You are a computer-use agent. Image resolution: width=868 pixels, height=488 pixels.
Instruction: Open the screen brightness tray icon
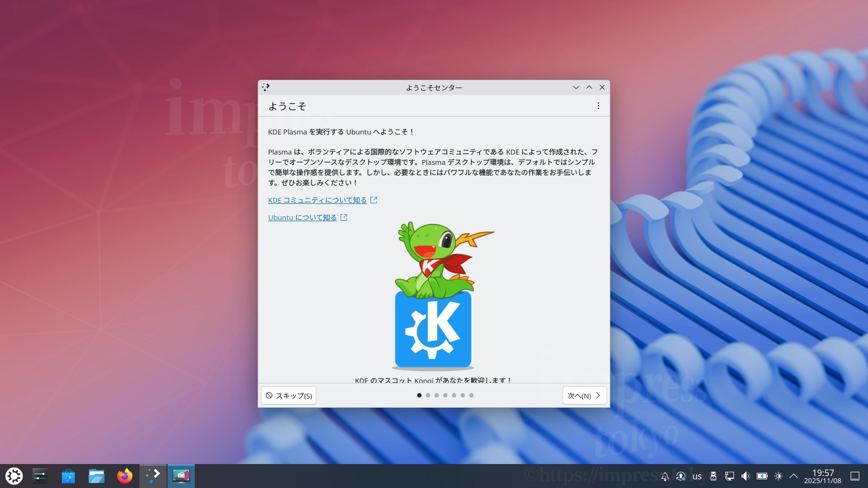pyautogui.click(x=778, y=476)
